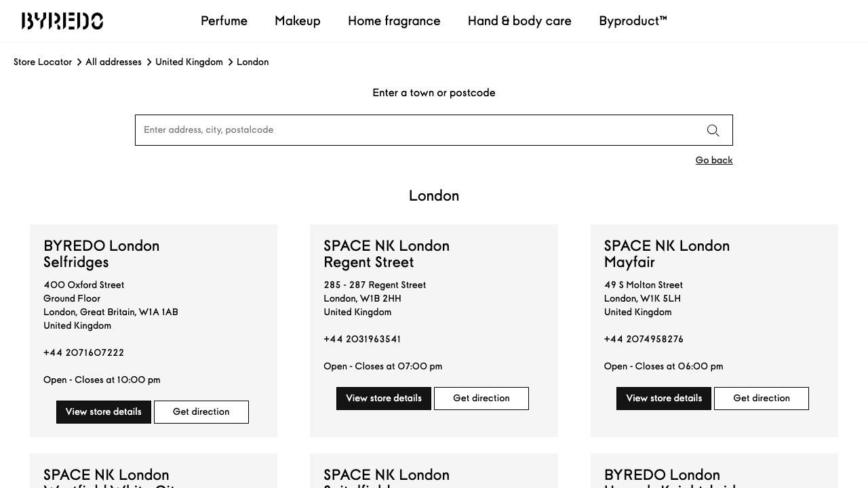Navigate to Store Locator via breadcrumb
The image size is (868, 488).
[43, 62]
